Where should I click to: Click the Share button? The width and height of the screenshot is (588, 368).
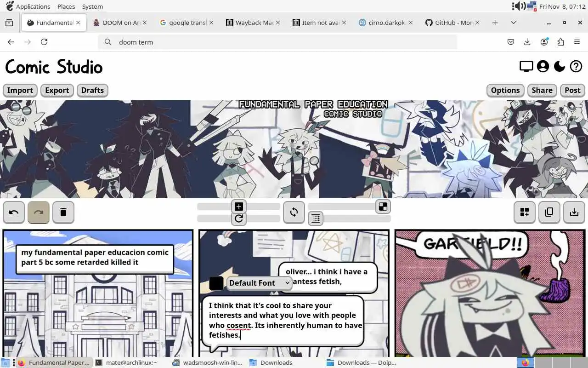tap(542, 90)
